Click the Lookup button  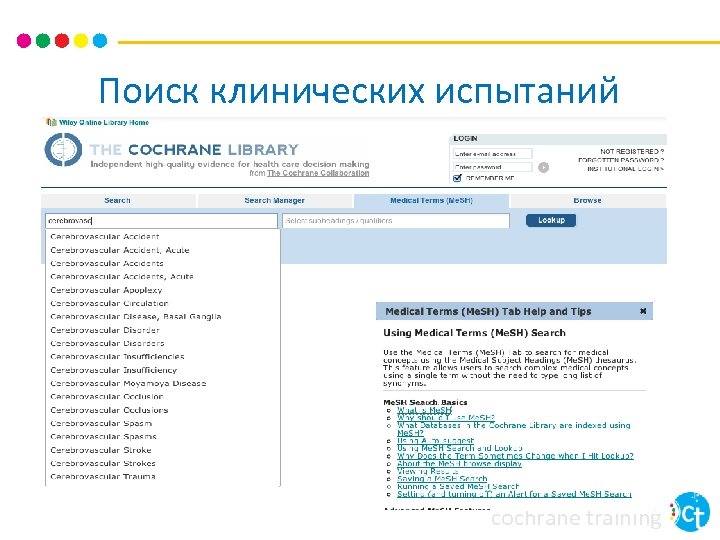pos(551,220)
